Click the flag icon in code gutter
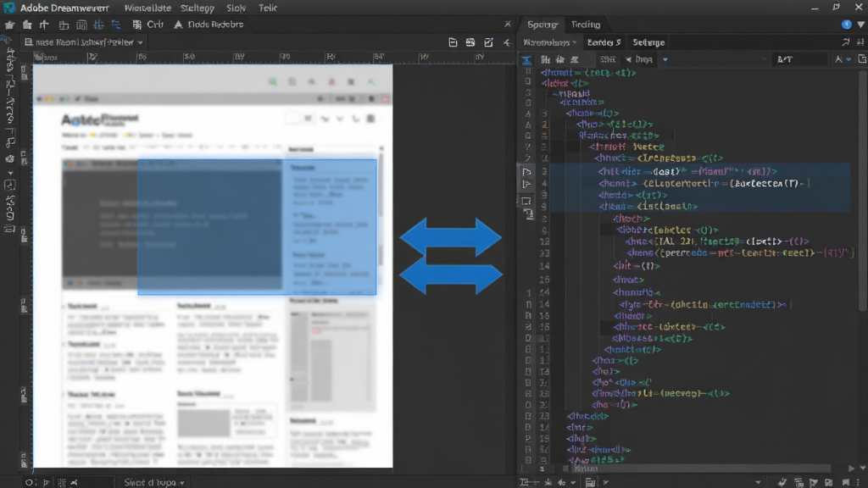 click(x=526, y=171)
